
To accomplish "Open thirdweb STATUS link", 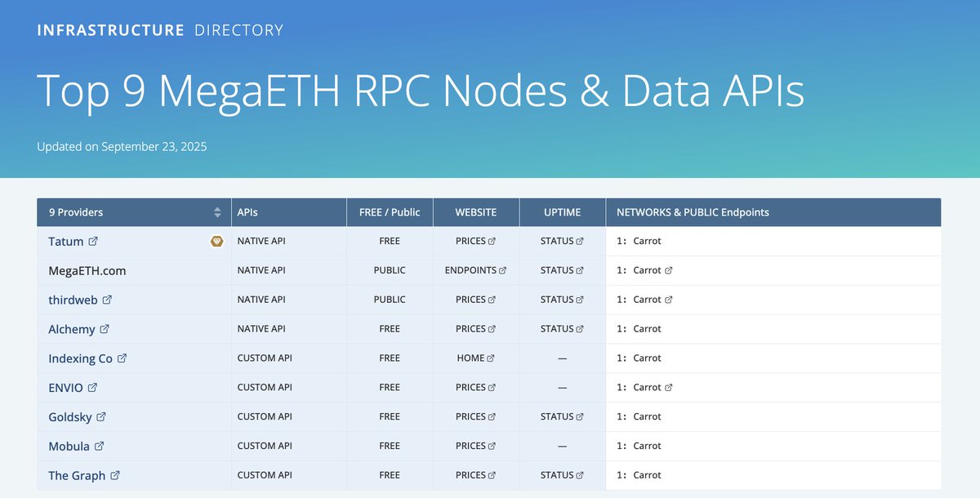I will pos(563,300).
